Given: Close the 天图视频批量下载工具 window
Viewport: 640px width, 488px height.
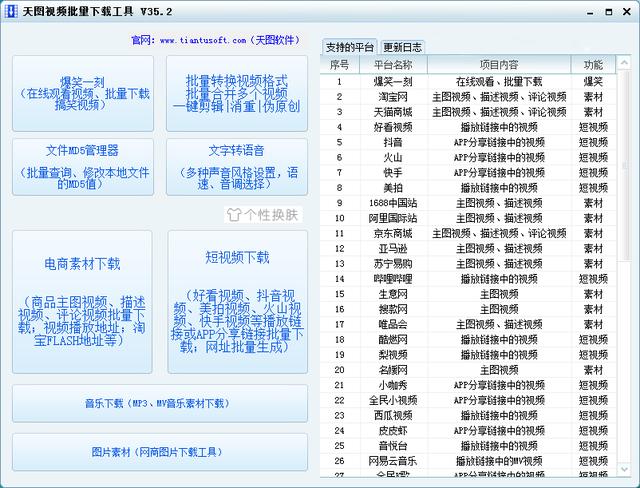Looking at the screenshot, I should [x=627, y=12].
